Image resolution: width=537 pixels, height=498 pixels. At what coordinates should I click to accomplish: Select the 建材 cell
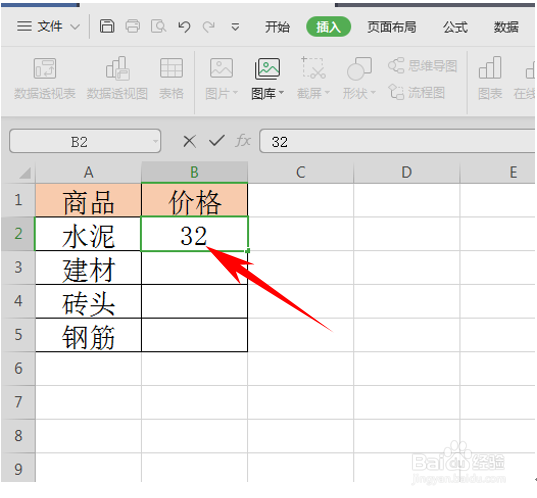[88, 267]
